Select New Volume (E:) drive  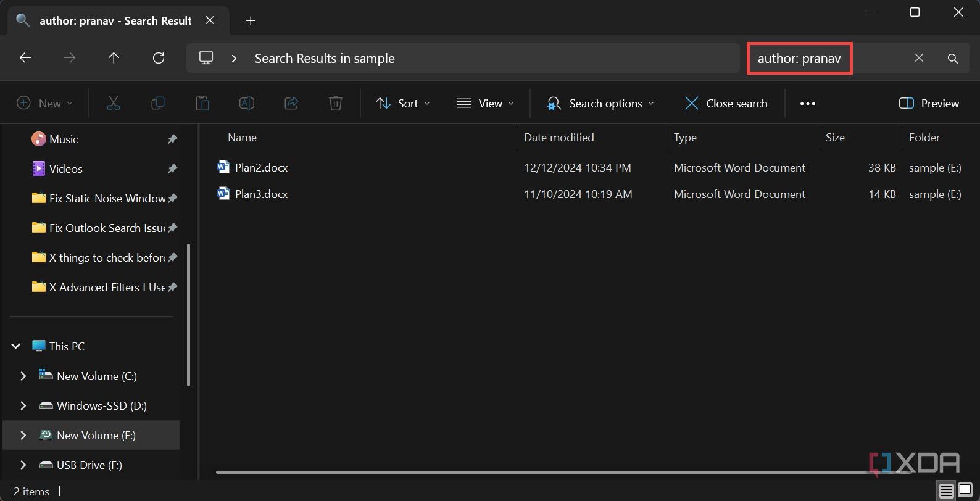[x=96, y=436]
